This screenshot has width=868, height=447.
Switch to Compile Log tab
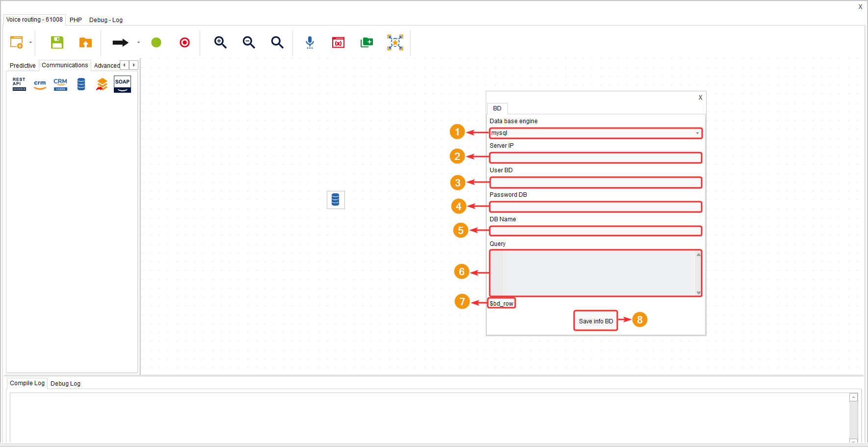(27, 383)
